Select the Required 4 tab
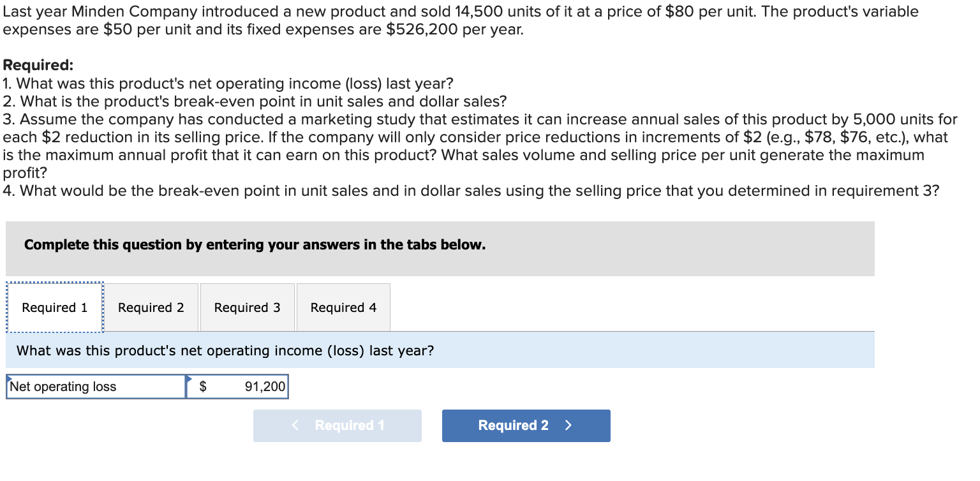The image size is (980, 481). (343, 307)
